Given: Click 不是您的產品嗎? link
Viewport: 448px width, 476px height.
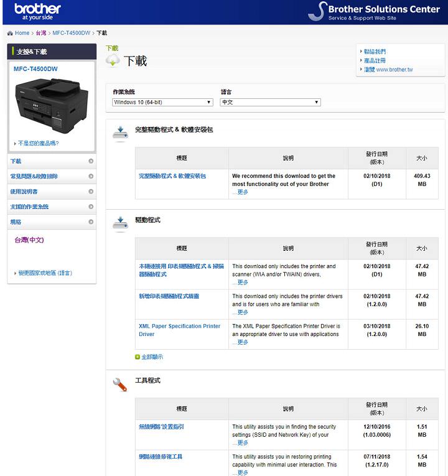Looking at the screenshot, I should 38,143.
